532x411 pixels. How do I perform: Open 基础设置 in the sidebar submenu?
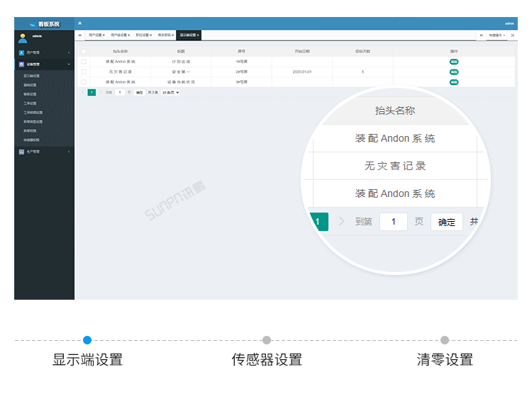click(x=30, y=85)
